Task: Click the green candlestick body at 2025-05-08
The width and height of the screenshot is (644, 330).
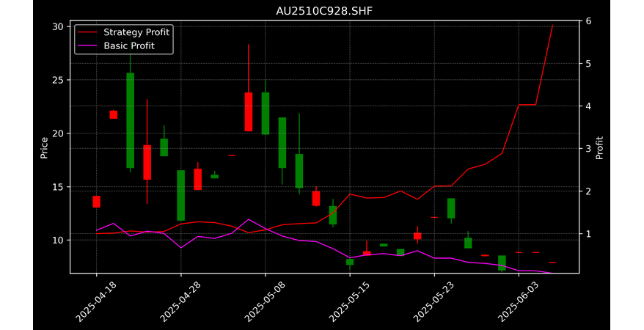Action: [266, 113]
